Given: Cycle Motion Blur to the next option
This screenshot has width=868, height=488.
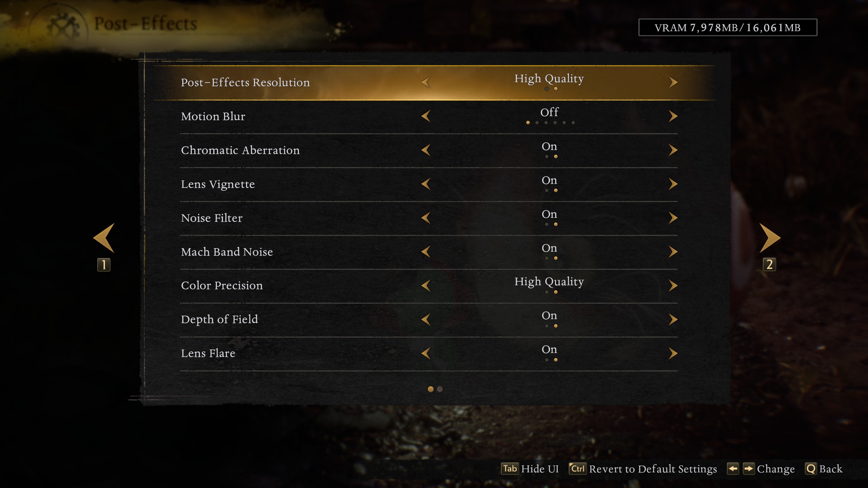Looking at the screenshot, I should [673, 116].
